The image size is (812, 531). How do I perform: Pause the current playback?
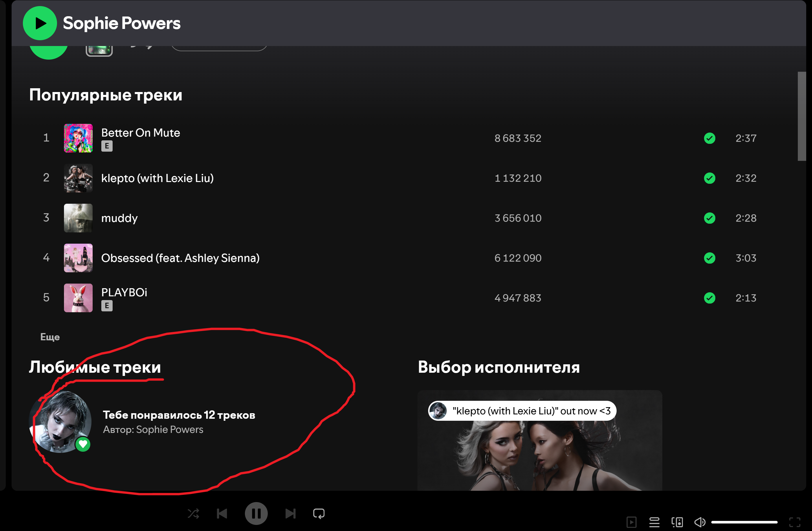[x=256, y=513]
